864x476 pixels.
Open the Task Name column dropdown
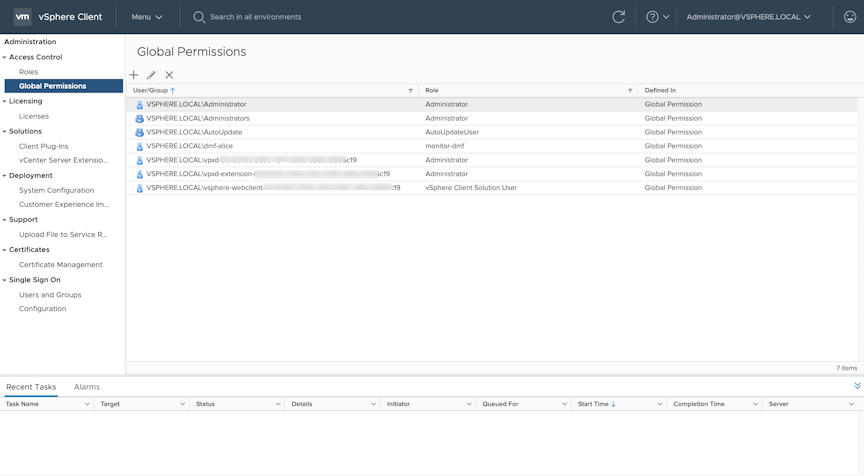[x=87, y=404]
